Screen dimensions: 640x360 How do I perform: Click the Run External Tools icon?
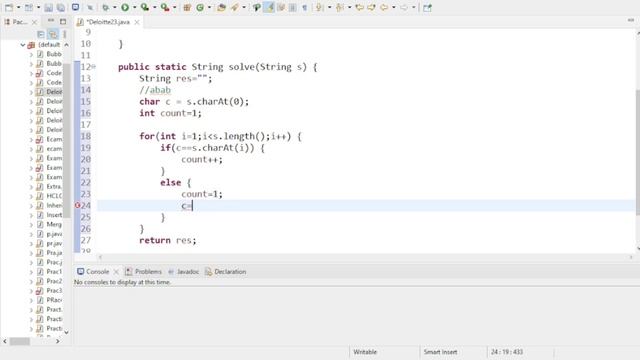[164, 7]
